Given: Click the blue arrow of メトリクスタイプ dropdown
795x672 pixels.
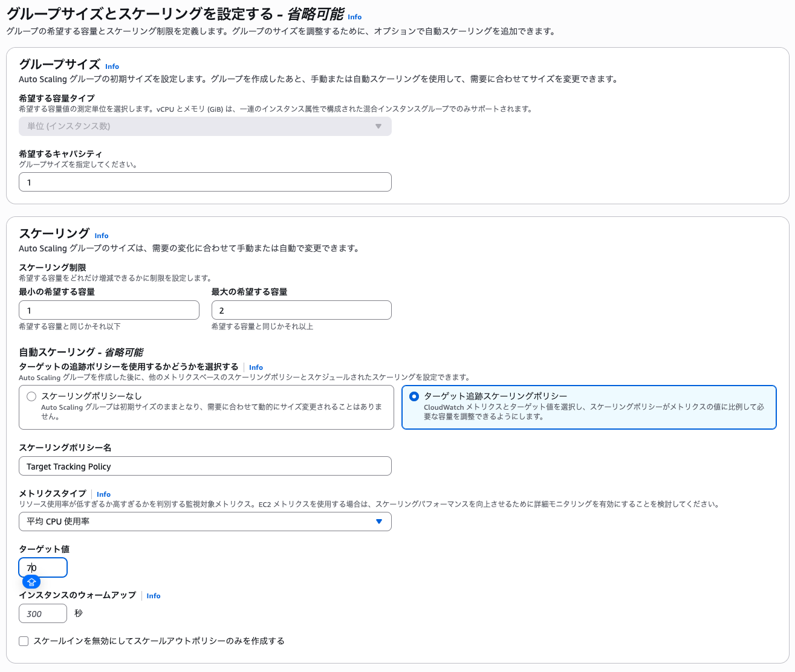Looking at the screenshot, I should (x=379, y=522).
